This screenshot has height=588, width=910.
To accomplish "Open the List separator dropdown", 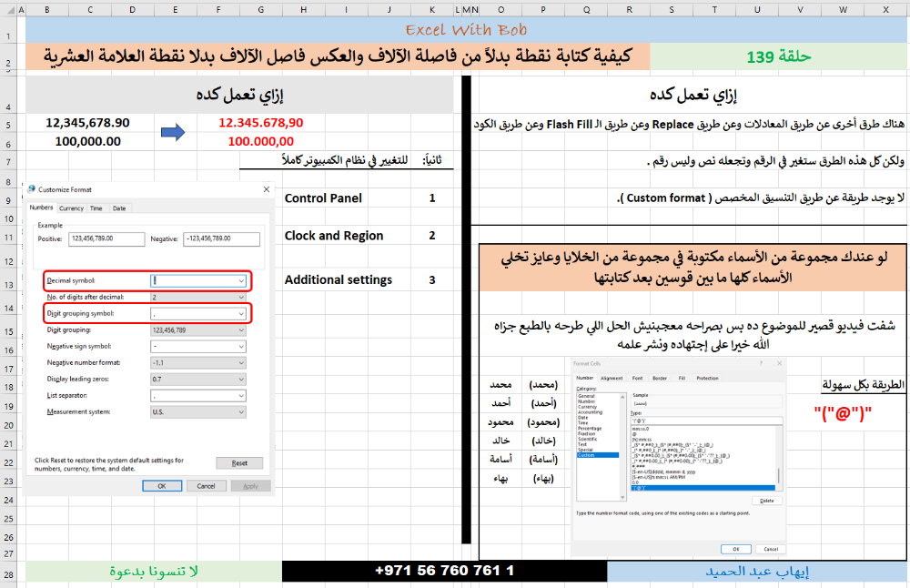I will [x=241, y=396].
